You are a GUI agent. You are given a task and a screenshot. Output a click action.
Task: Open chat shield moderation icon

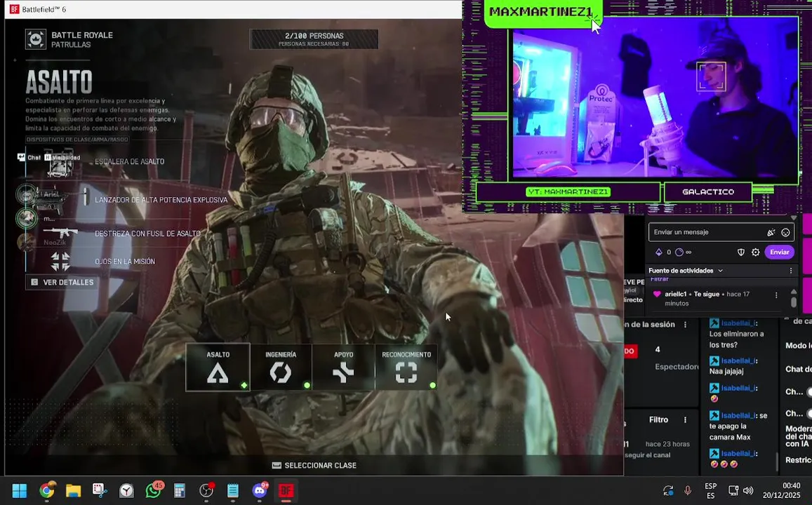[741, 252]
